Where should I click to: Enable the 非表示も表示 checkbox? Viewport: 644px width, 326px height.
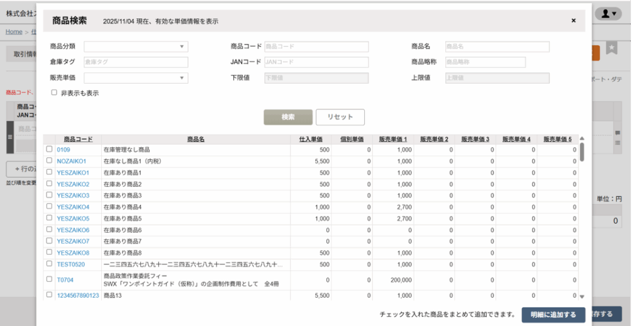click(x=54, y=93)
